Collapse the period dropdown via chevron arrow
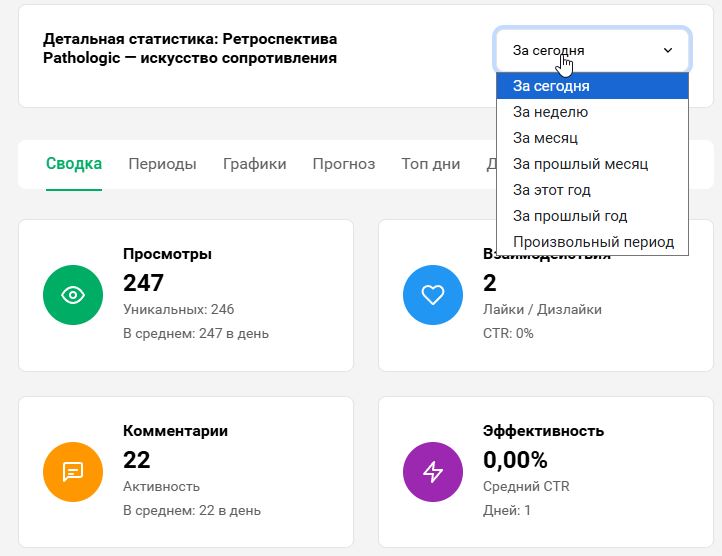722x556 pixels. point(668,50)
